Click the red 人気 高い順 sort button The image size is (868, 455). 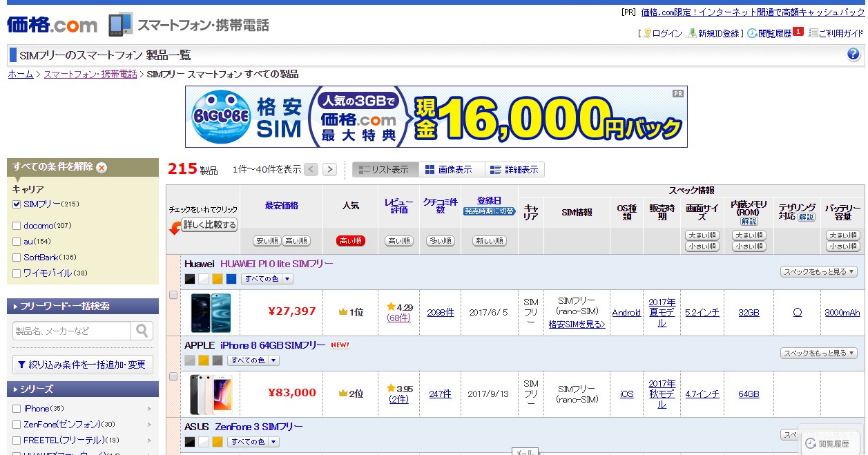pos(351,241)
